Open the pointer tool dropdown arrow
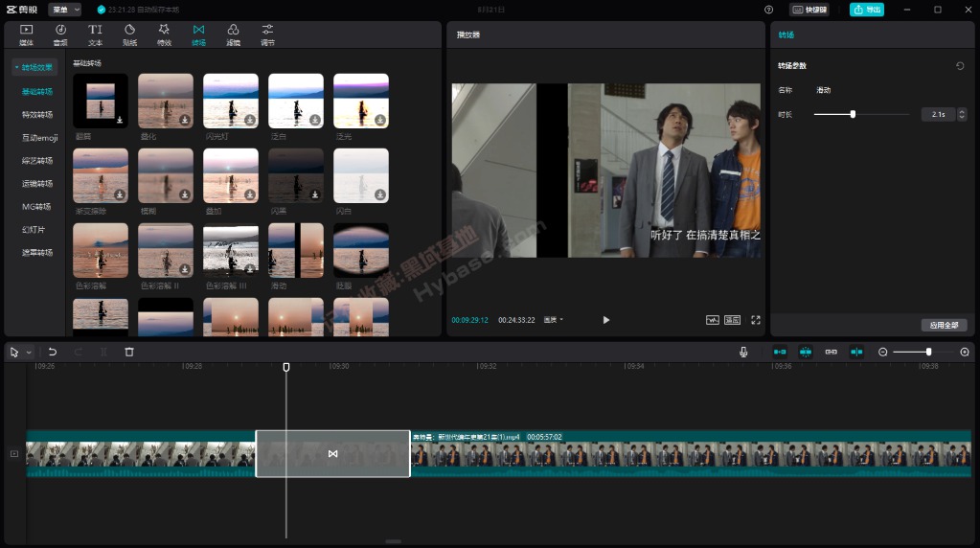The image size is (980, 548). [29, 353]
